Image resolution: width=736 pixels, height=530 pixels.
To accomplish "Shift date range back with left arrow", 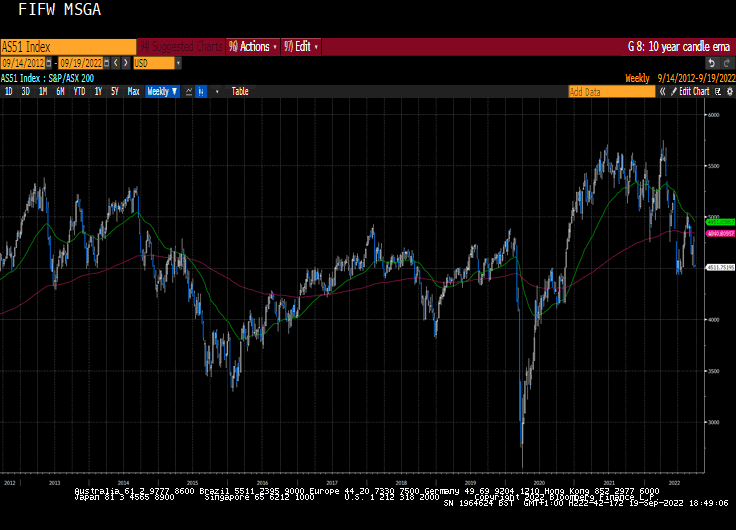I will [116, 63].
